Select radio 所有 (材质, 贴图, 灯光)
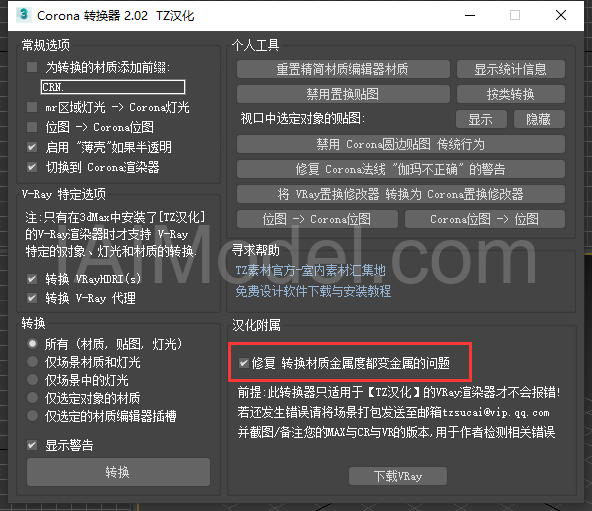The image size is (592, 511). pos(32,344)
